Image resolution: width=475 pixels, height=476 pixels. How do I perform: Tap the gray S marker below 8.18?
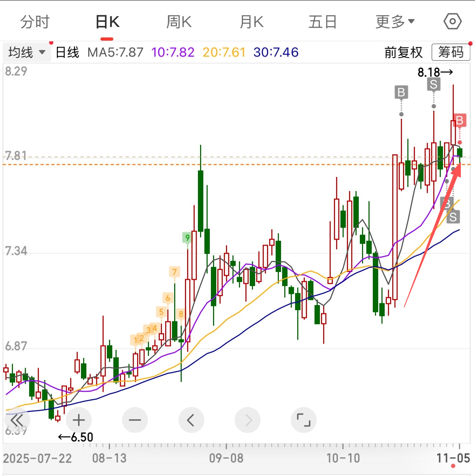(434, 85)
